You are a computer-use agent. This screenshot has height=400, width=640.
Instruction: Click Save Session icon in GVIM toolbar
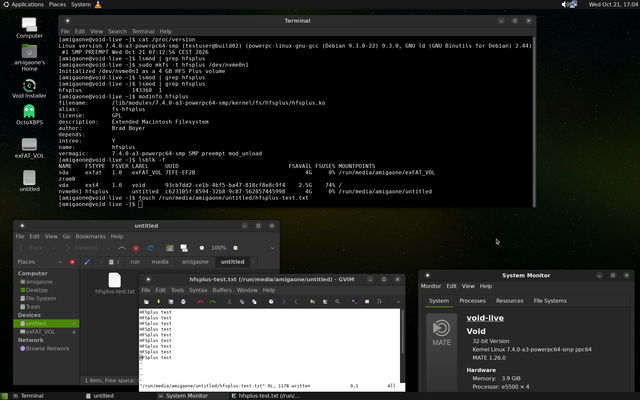(x=325, y=302)
